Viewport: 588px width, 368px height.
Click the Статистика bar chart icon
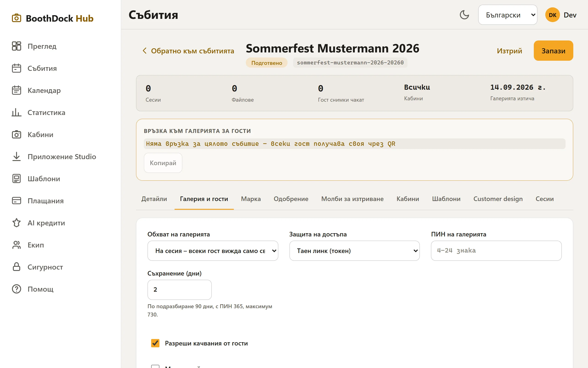(17, 112)
